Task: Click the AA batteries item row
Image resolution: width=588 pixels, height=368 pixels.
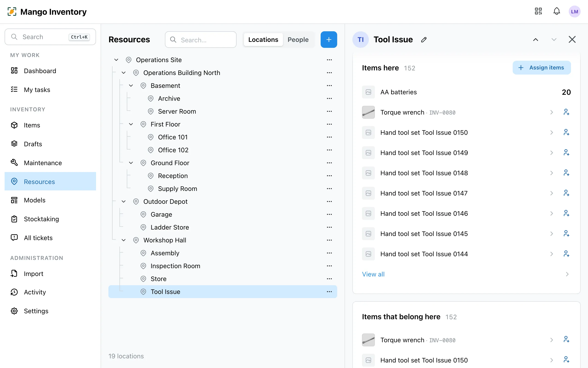Action: pyautogui.click(x=466, y=92)
